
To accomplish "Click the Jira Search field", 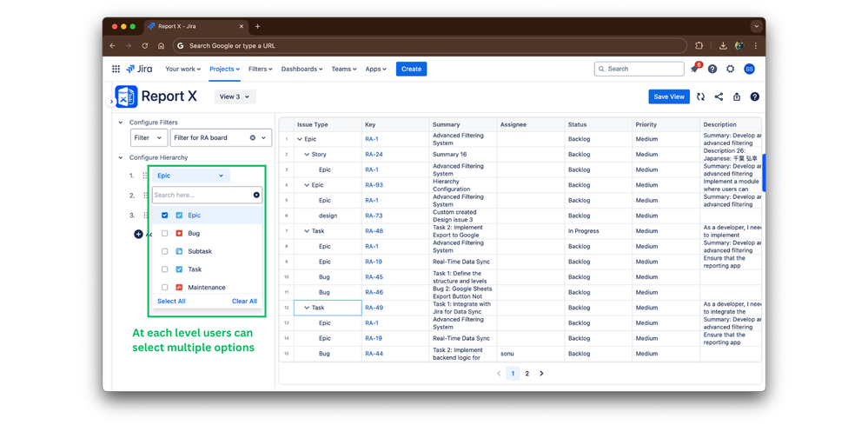I will [639, 70].
